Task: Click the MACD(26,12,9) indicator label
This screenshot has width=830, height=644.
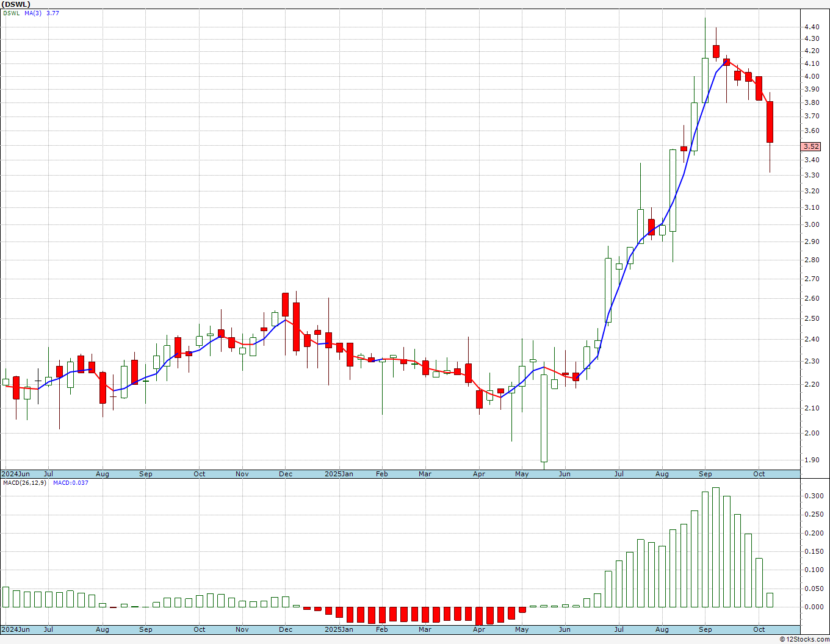Action: pyautogui.click(x=24, y=483)
